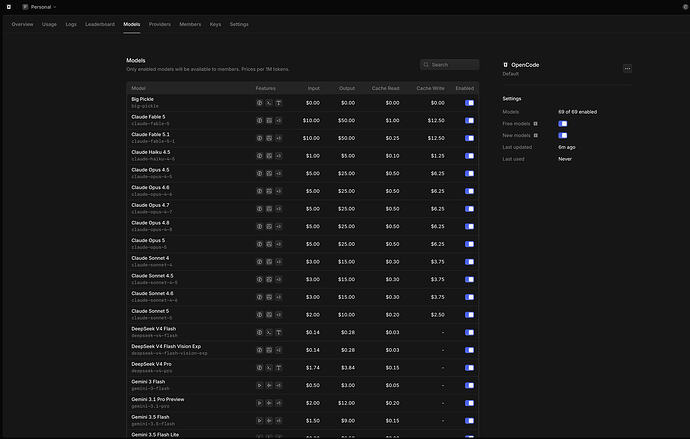
Task: Go to the Keys tab
Action: (x=215, y=24)
